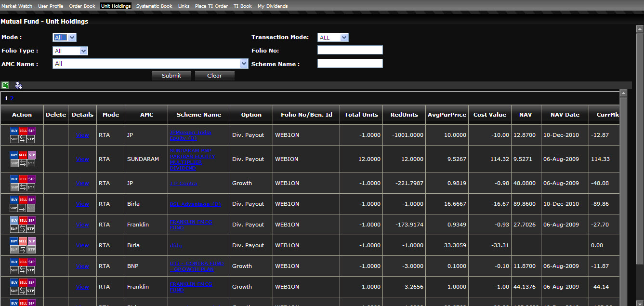644x306 pixels.
Task: Expand the AMC Name dropdown
Action: point(150,64)
